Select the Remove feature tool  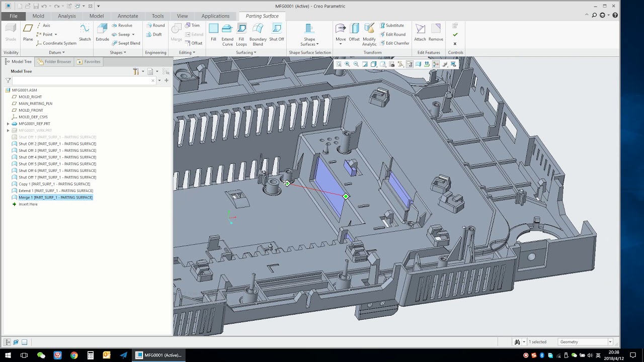tap(436, 32)
